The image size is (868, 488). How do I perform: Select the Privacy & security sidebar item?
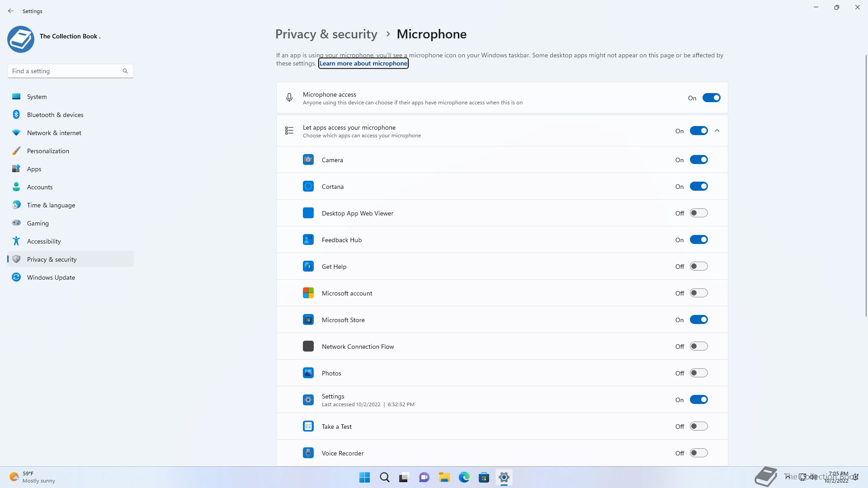coord(71,259)
